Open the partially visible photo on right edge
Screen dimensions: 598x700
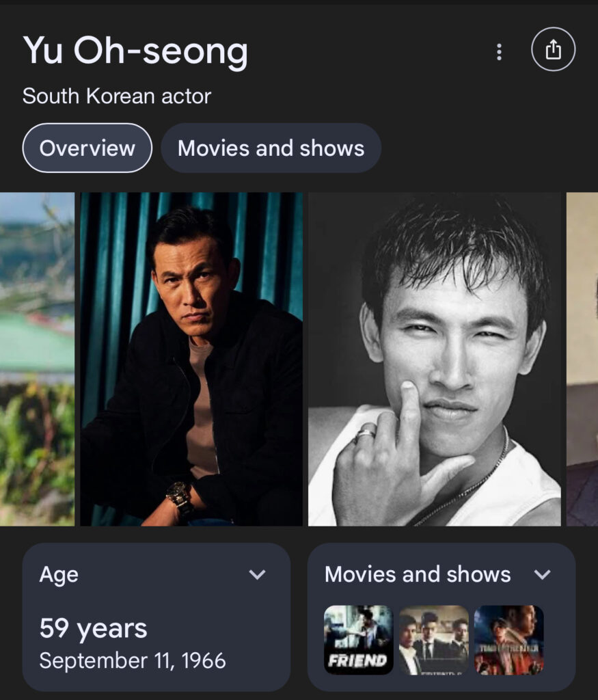click(582, 359)
